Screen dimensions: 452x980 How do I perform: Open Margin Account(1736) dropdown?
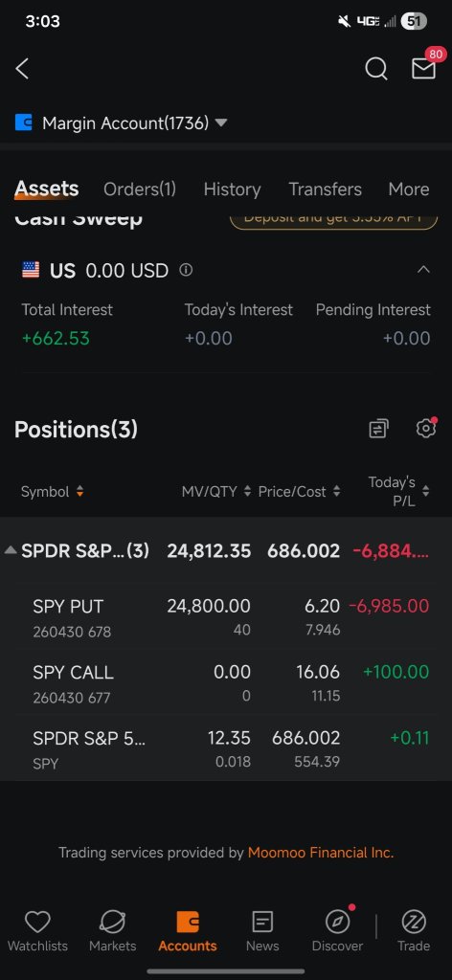[x=134, y=123]
